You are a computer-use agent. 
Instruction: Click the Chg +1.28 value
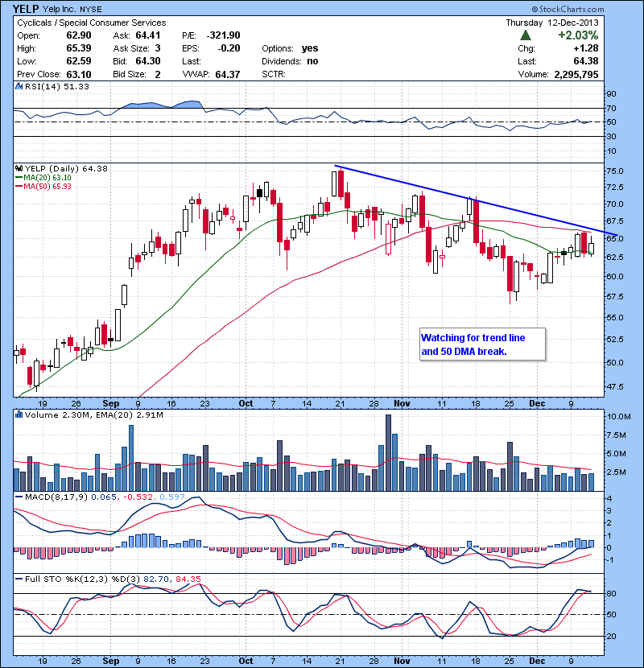tap(585, 48)
